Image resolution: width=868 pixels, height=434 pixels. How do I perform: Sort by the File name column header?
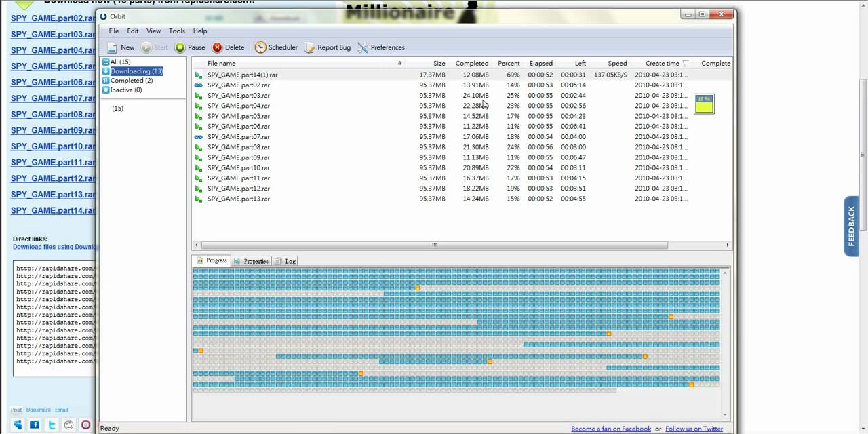pos(222,63)
